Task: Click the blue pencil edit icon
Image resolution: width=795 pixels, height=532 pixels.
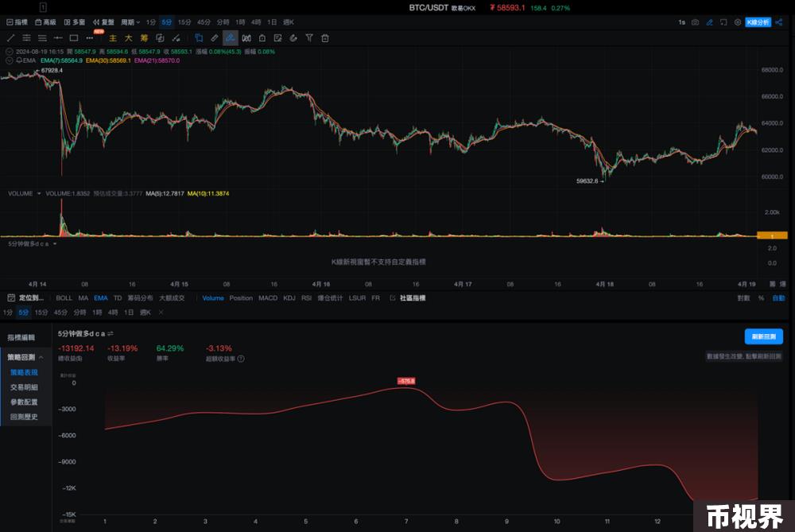Action: pos(709,22)
